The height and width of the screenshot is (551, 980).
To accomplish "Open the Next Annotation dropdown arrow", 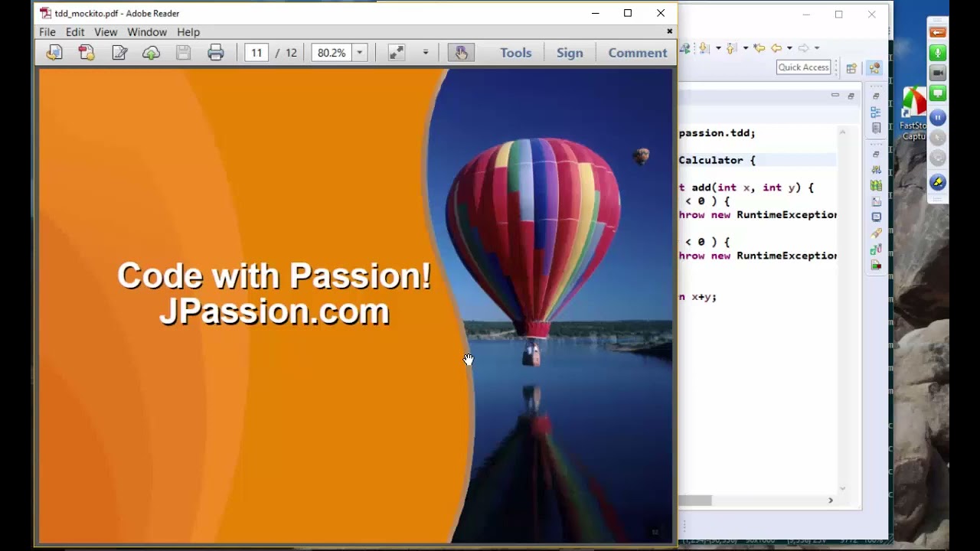I will pos(718,48).
